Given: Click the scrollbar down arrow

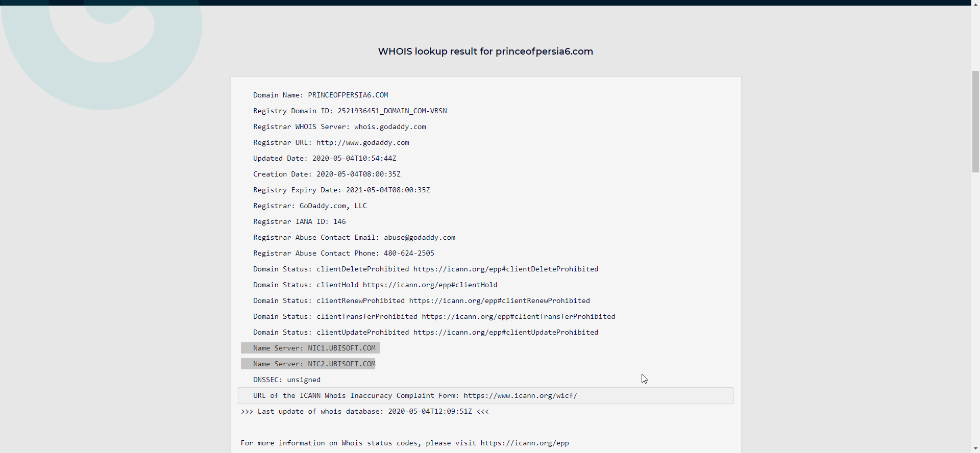Looking at the screenshot, I should point(975,448).
